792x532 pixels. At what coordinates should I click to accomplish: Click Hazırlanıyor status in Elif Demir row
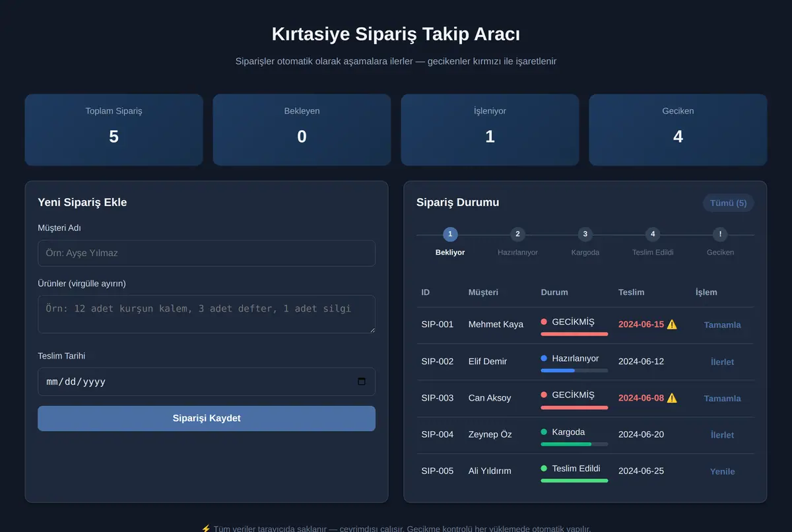pyautogui.click(x=576, y=358)
